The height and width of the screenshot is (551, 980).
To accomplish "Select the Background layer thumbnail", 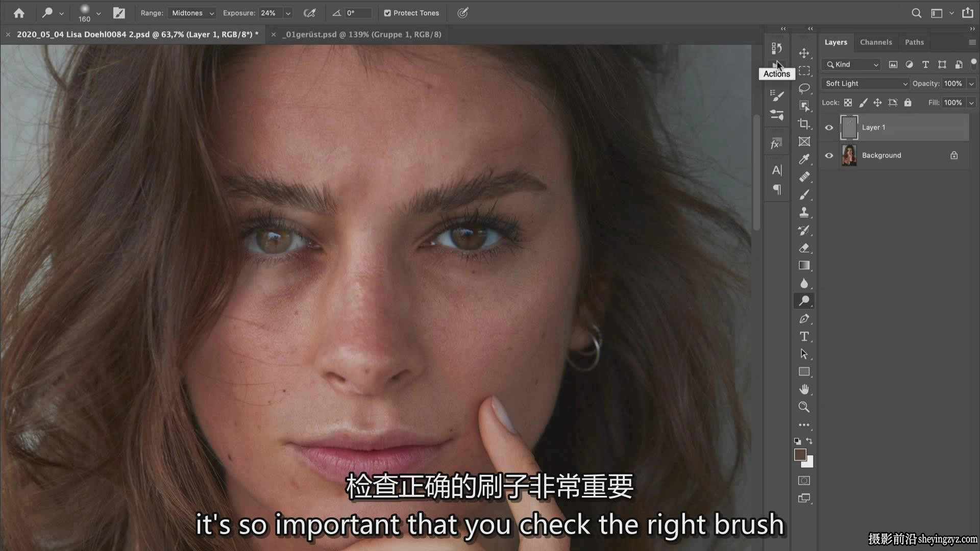I will coord(849,156).
